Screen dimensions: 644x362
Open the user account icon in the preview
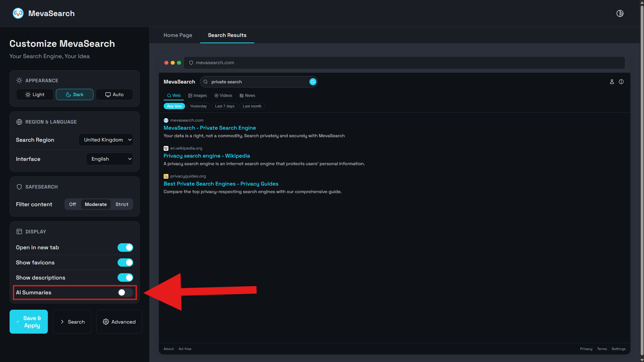612,82
